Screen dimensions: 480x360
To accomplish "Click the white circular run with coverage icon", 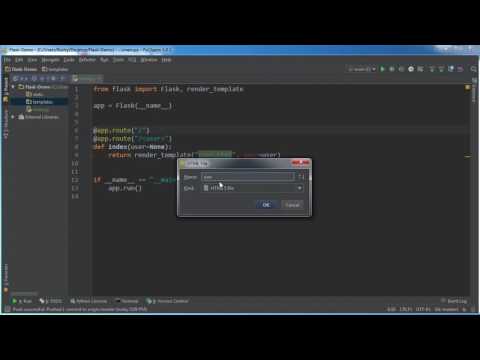I will pos(411,69).
